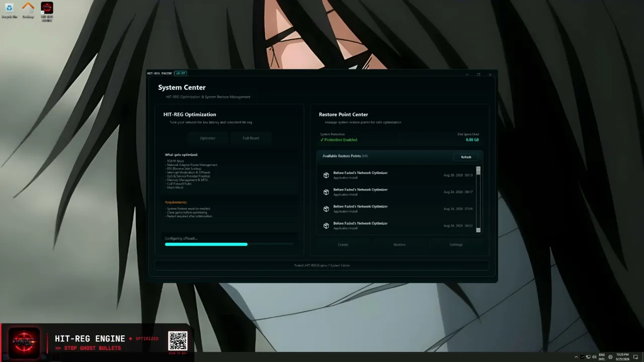Open the house-shaped desktop shortcut

(x=28, y=10)
